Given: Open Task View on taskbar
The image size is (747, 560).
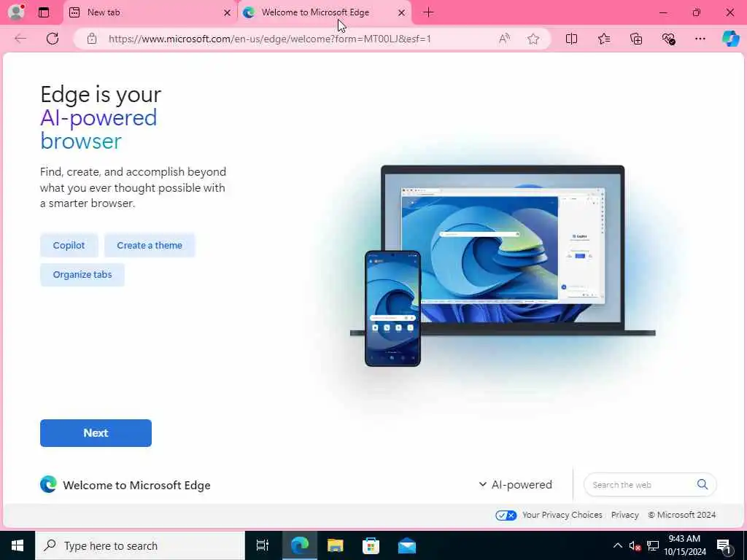Looking at the screenshot, I should point(263,545).
